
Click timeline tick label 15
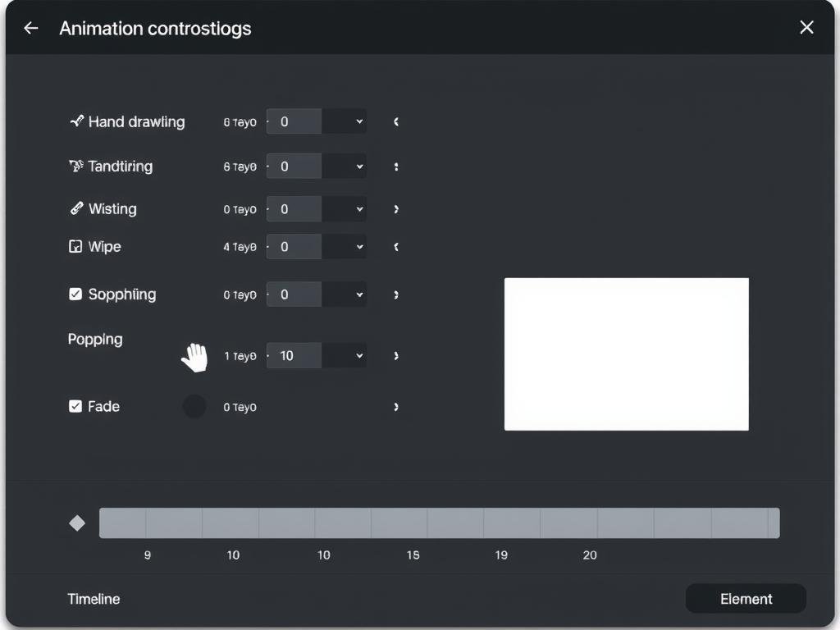413,555
